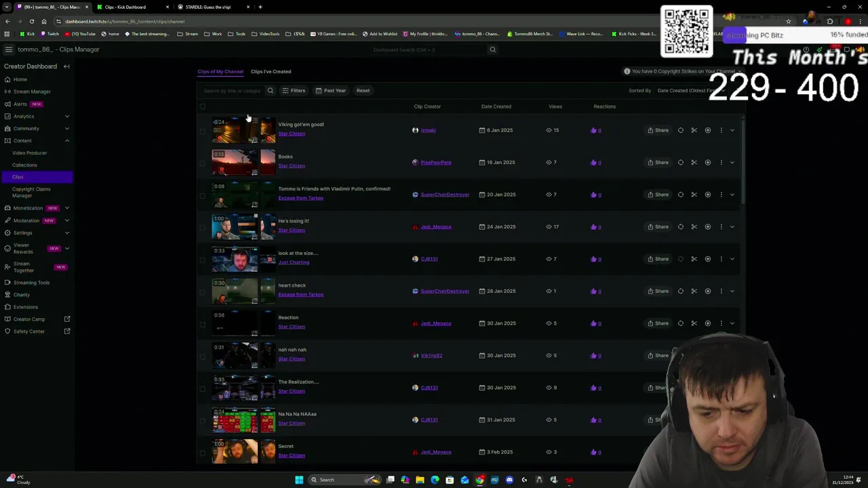Tick the checkbox for 'The Realization....' clip
This screenshot has width=868, height=488.
(x=202, y=388)
